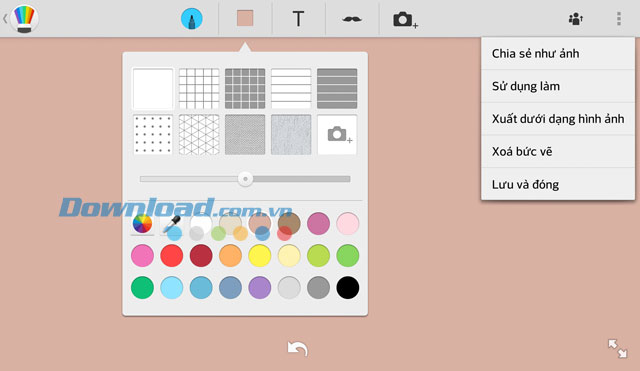The height and width of the screenshot is (371, 640).
Task: Click the undo arrow
Action: click(298, 349)
